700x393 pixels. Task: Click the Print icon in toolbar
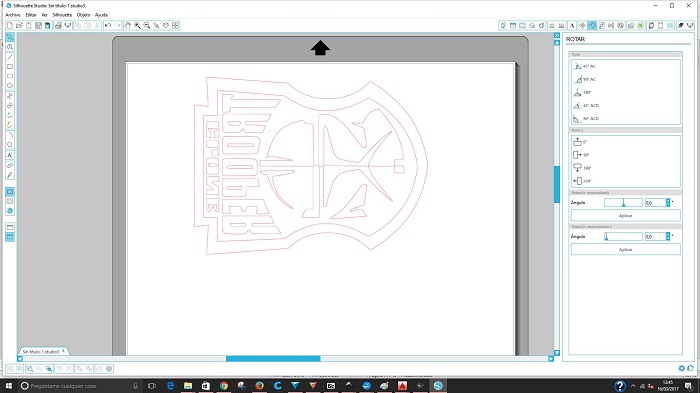point(58,25)
